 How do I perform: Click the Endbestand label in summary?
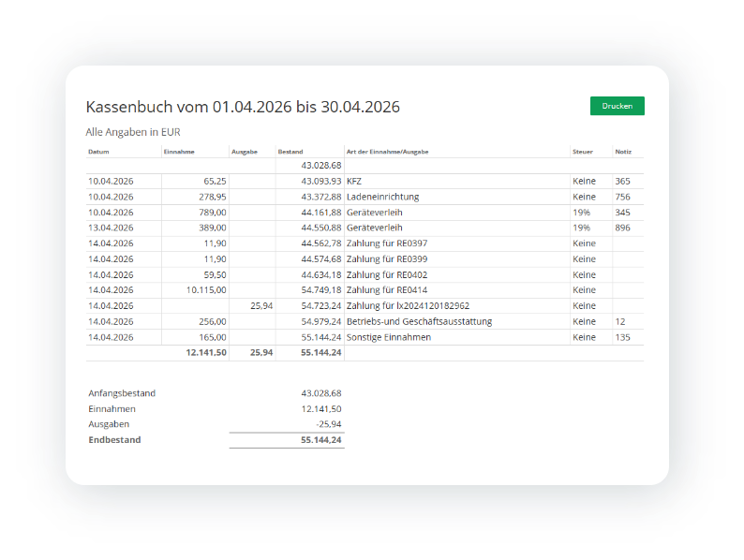point(114,439)
